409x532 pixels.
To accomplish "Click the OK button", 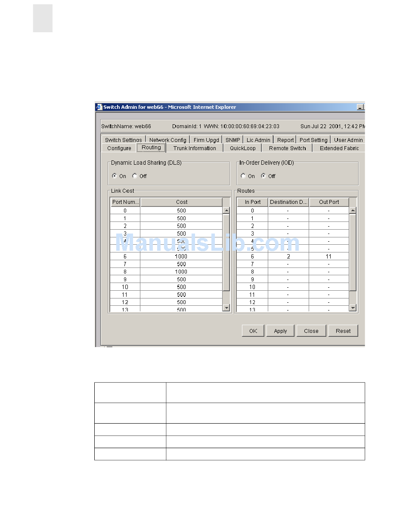I will click(253, 331).
